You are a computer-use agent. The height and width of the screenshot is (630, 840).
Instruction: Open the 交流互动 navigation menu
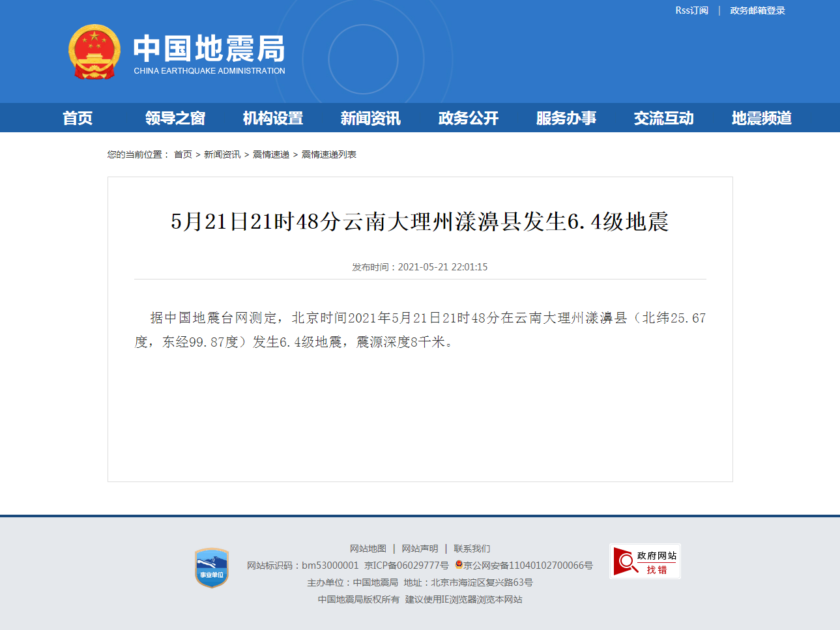[x=664, y=118]
